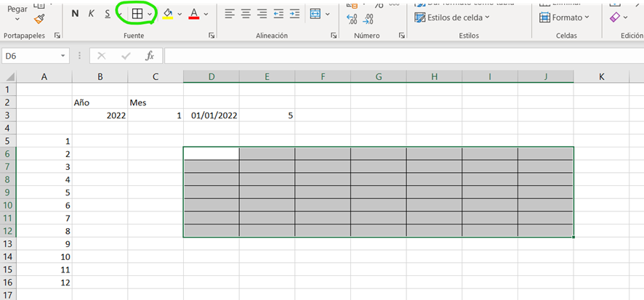This screenshot has width=644, height=300.
Task: Select column B header
Action: (x=100, y=77)
